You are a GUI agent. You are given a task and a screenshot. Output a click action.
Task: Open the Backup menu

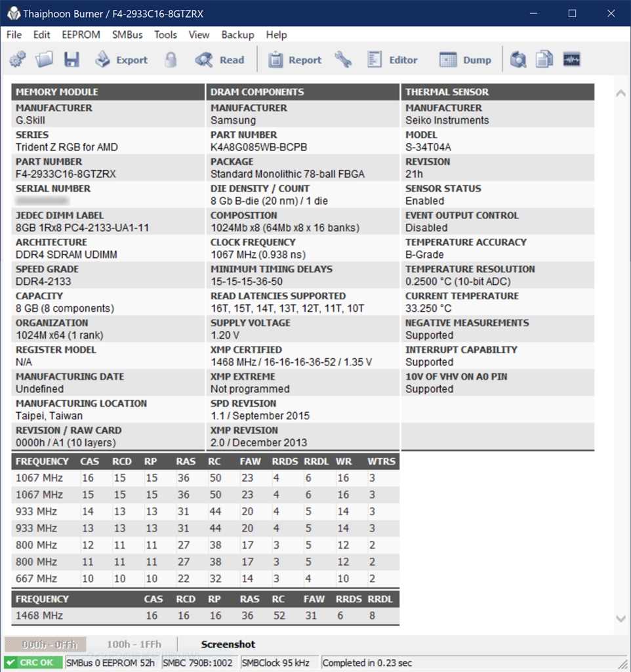[237, 35]
